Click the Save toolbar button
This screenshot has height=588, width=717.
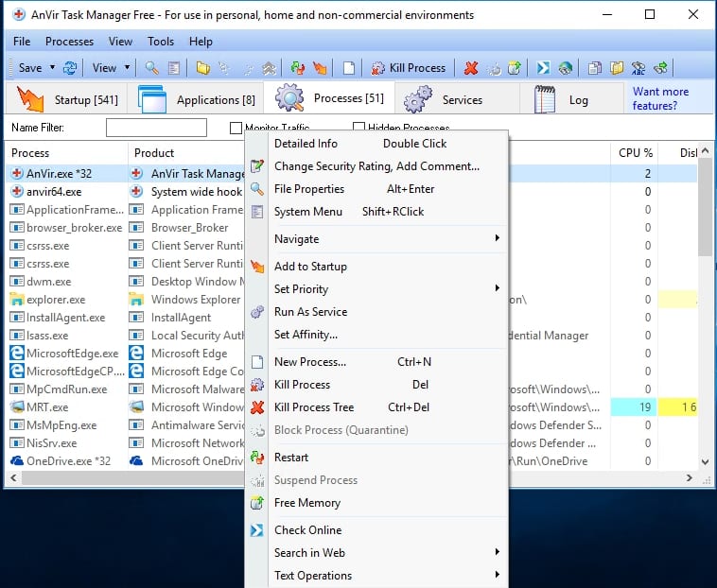tap(28, 68)
